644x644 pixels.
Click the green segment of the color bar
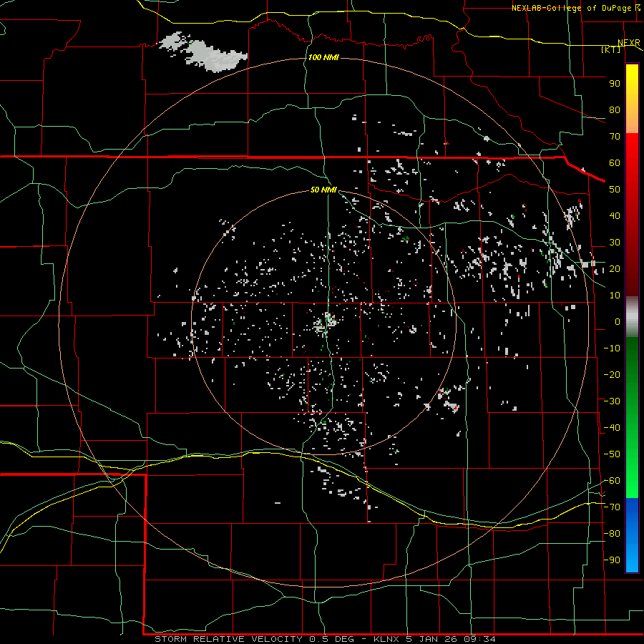[632, 417]
